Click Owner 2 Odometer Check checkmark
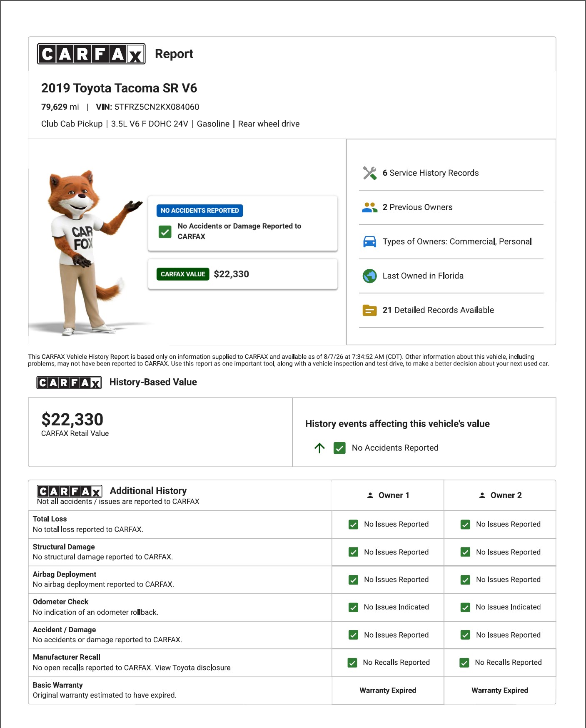Image resolution: width=586 pixels, height=728 pixels. pos(465,607)
